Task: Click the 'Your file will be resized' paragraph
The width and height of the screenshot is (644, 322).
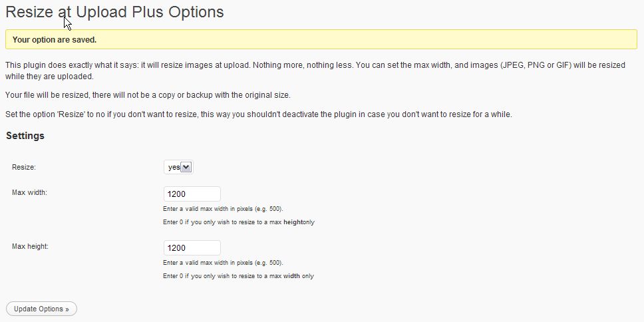Action: click(148, 95)
